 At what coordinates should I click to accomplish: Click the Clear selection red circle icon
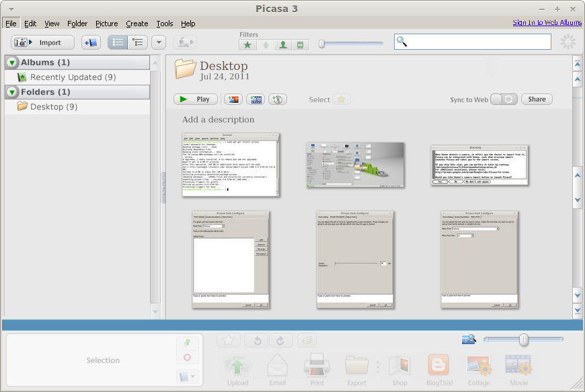pos(188,357)
